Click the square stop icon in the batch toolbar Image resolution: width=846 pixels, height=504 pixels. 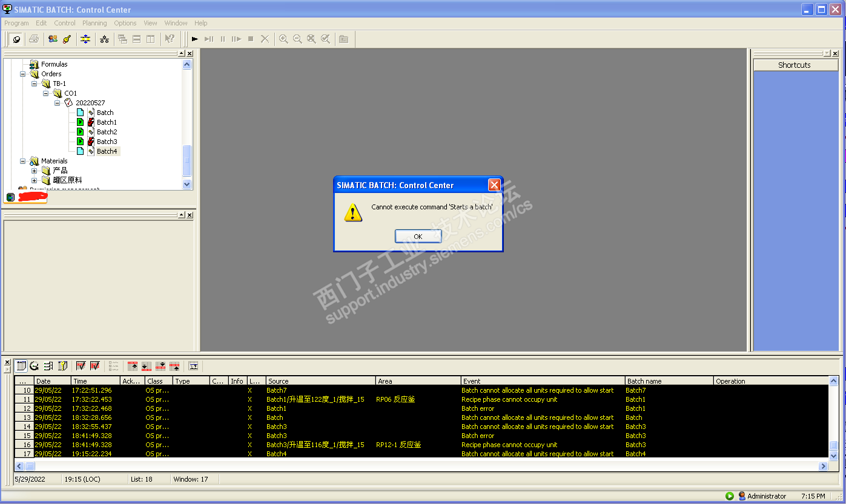tap(251, 39)
